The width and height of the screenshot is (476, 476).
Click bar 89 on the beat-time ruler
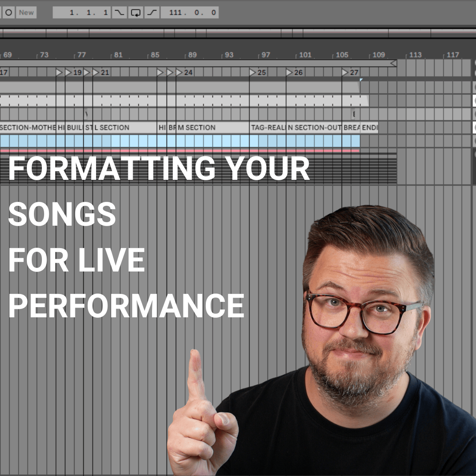tap(192, 55)
